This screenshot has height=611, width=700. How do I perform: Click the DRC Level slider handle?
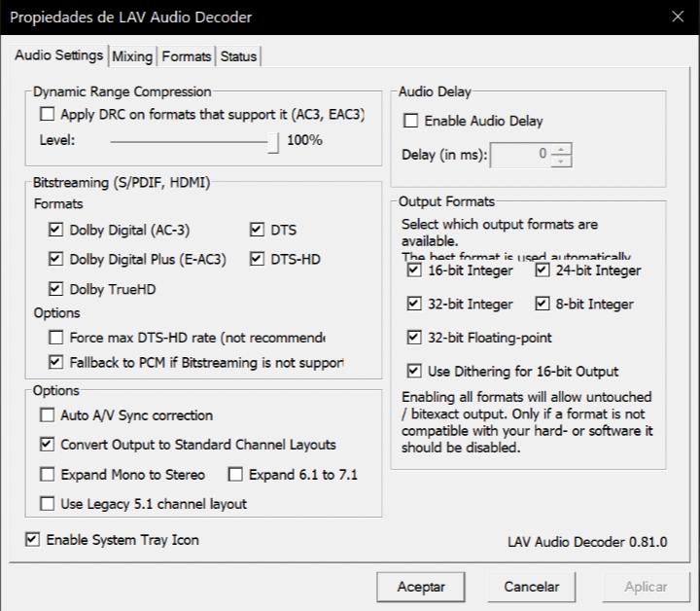tap(273, 141)
